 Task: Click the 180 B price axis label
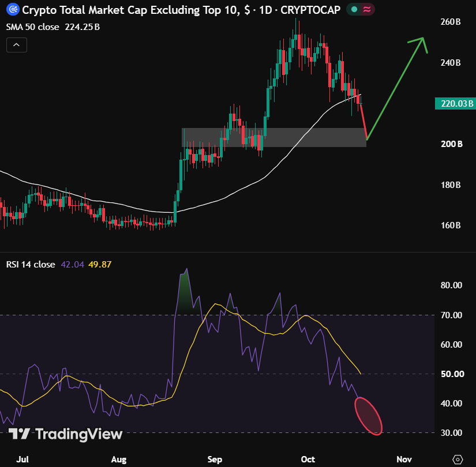pyautogui.click(x=451, y=185)
